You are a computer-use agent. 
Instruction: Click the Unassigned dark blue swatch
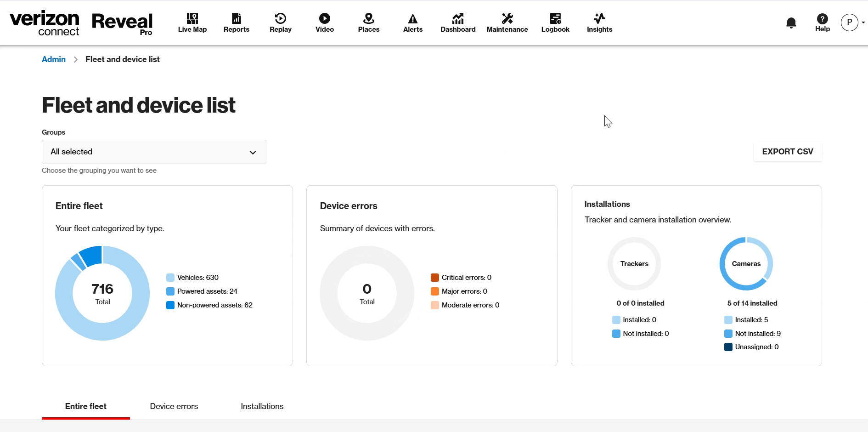728,347
